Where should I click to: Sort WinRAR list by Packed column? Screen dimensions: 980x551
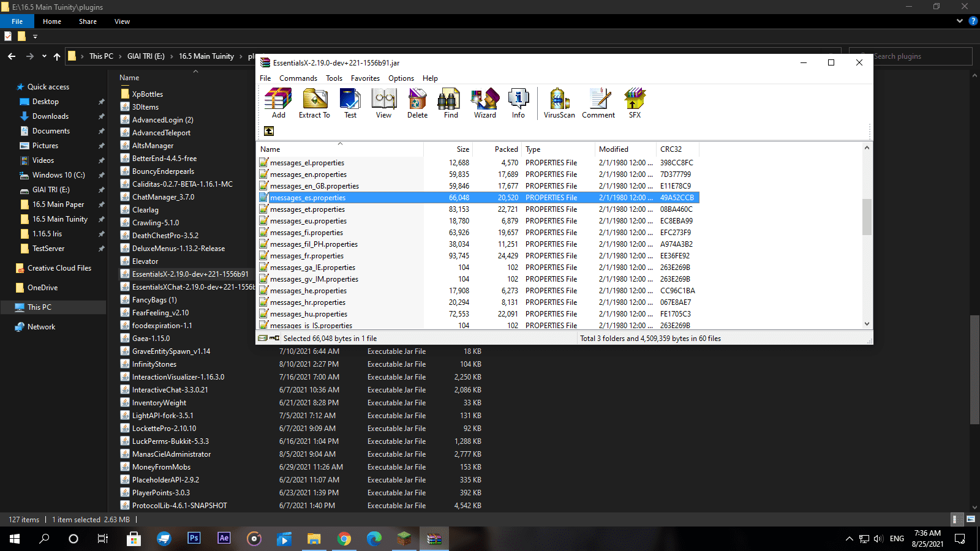(497, 149)
